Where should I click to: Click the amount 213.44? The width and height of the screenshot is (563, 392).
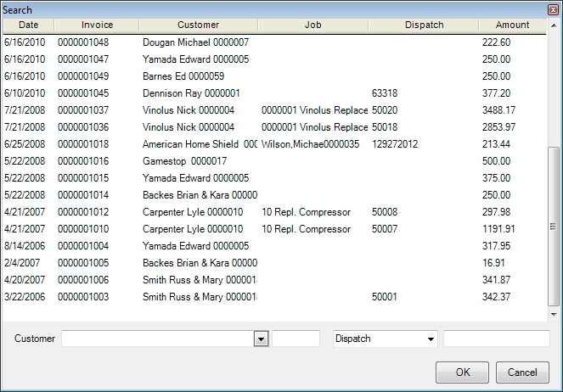click(496, 144)
